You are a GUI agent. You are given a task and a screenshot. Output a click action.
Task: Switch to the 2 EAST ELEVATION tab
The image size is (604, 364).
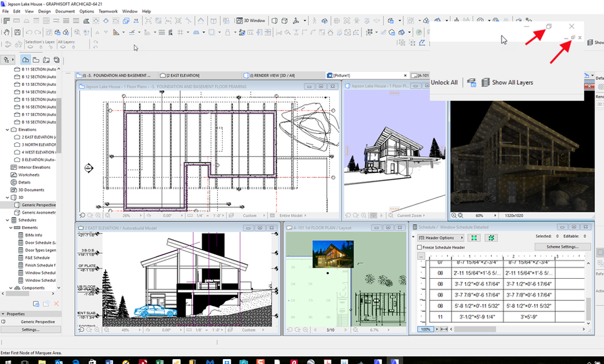[183, 76]
